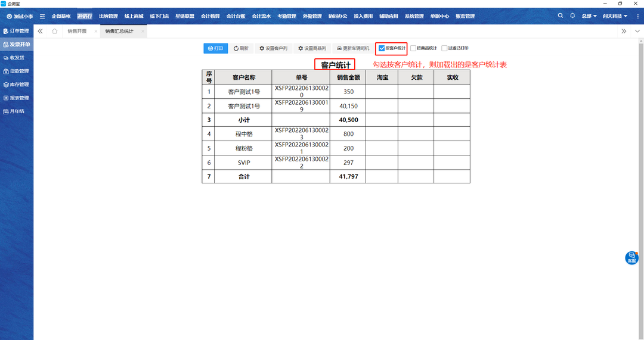The image size is (644, 340).
Task: Click the home icon tab
Action: 54,31
